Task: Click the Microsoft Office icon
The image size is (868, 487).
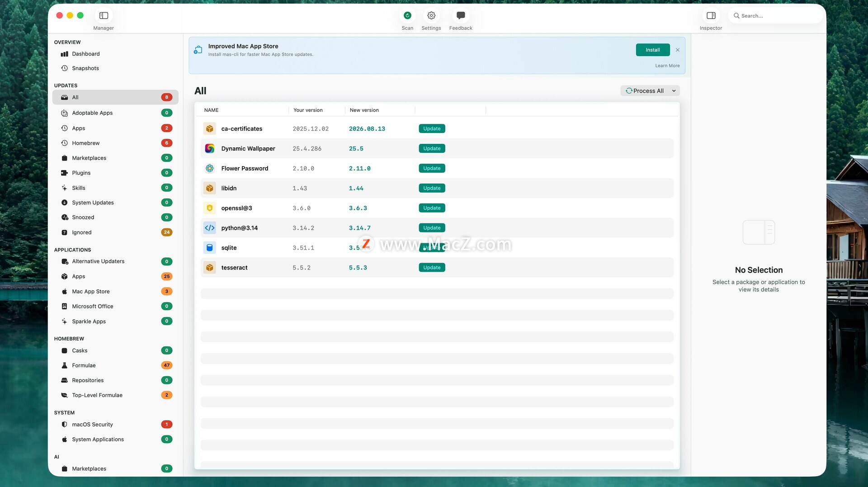Action: (x=64, y=307)
